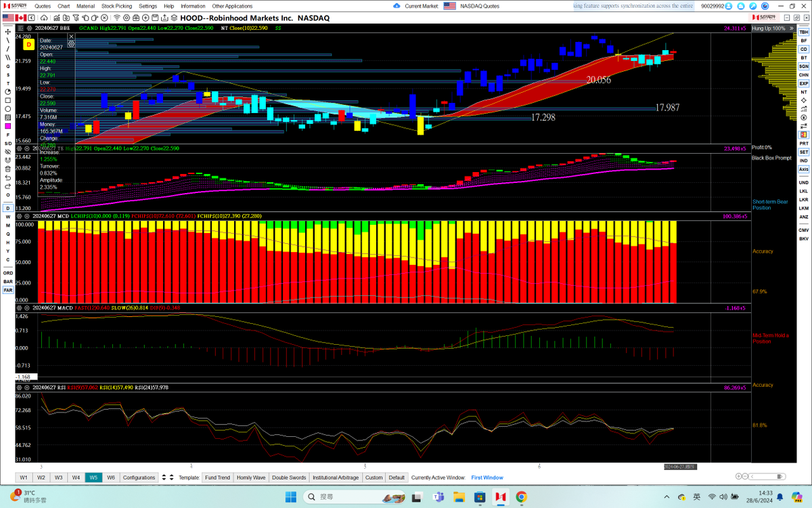The width and height of the screenshot is (812, 508).
Task: Apply the Double Swords template
Action: [289, 478]
